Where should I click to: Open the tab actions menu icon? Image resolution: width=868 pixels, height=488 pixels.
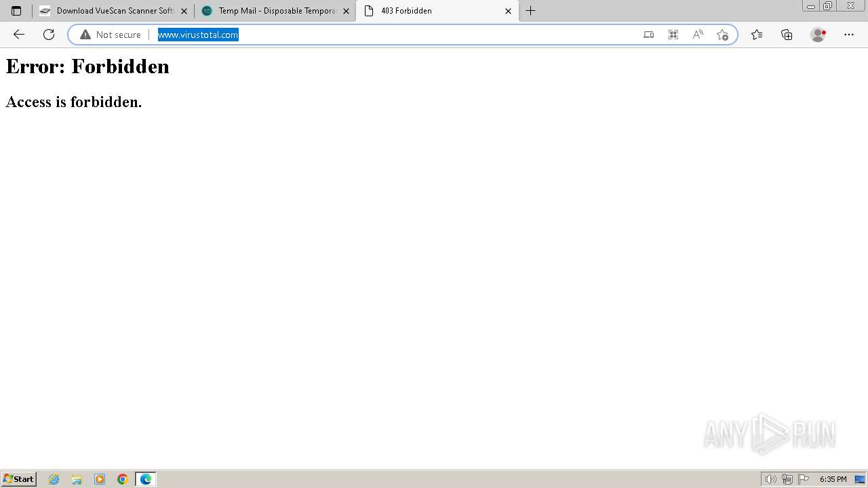pos(16,11)
